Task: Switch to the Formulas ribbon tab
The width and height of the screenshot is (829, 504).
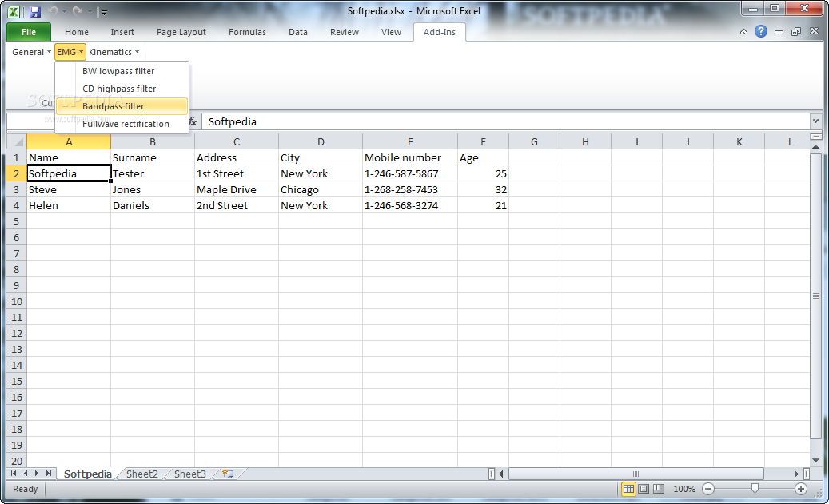Action: 248,32
